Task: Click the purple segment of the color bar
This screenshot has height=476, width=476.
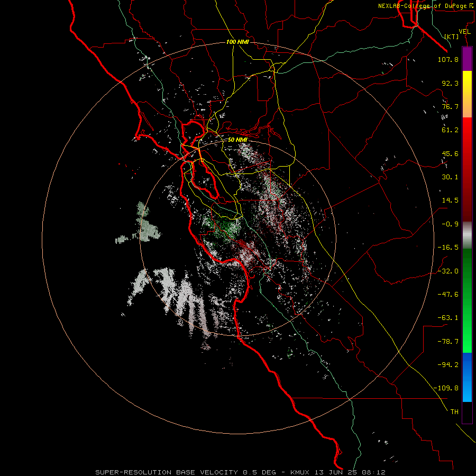Action: click(467, 59)
